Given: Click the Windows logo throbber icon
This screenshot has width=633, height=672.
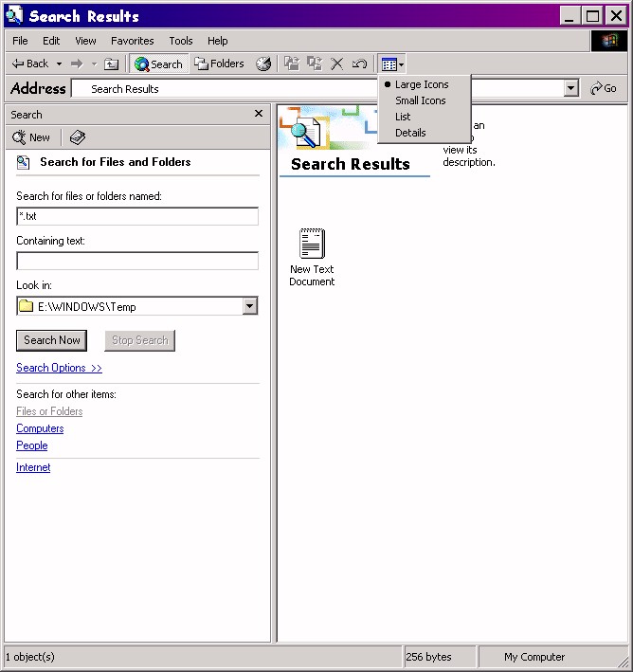Looking at the screenshot, I should pyautogui.click(x=609, y=41).
